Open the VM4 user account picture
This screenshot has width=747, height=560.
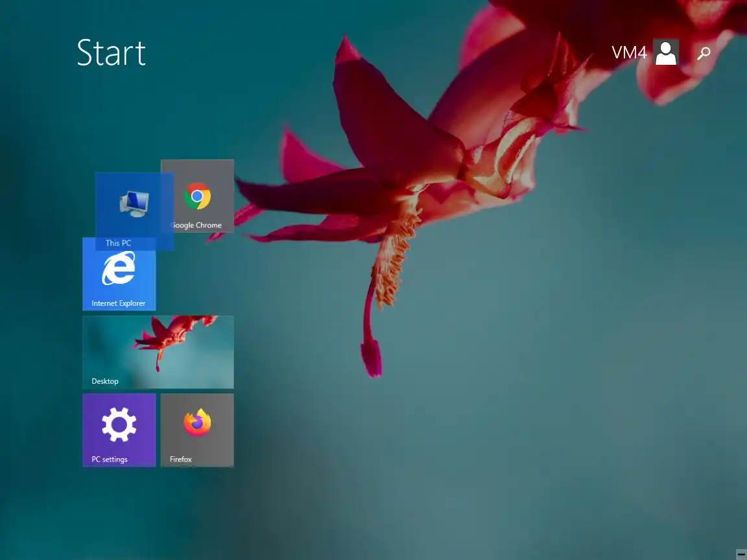pos(665,52)
